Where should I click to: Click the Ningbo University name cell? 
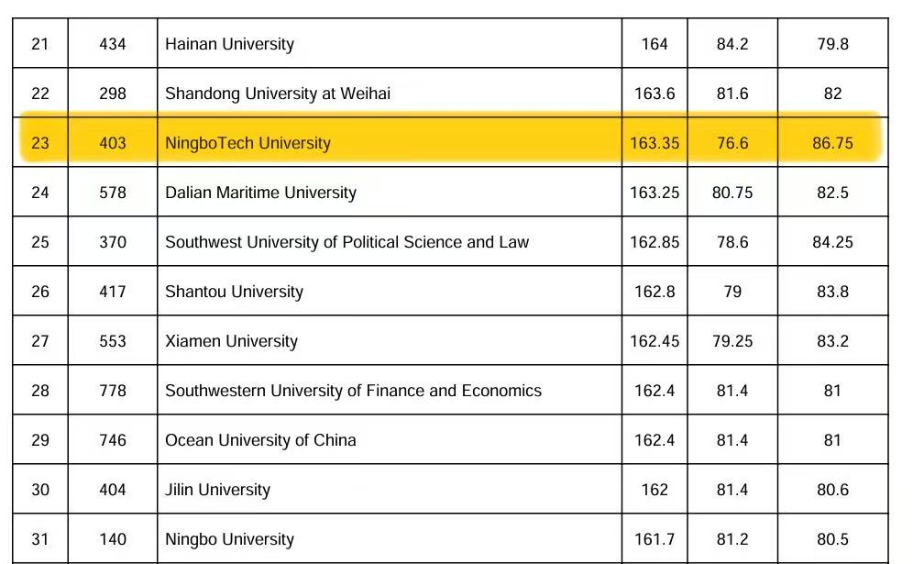(229, 539)
